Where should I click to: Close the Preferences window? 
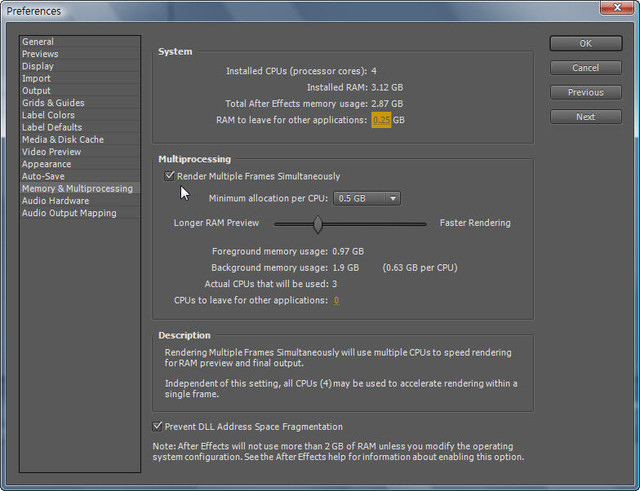coord(617,8)
